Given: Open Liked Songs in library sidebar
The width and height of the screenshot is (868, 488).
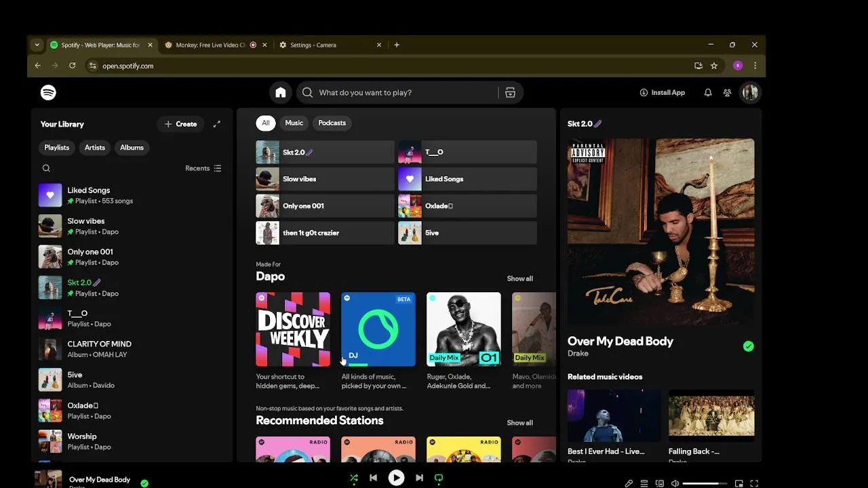Looking at the screenshot, I should click(x=131, y=195).
